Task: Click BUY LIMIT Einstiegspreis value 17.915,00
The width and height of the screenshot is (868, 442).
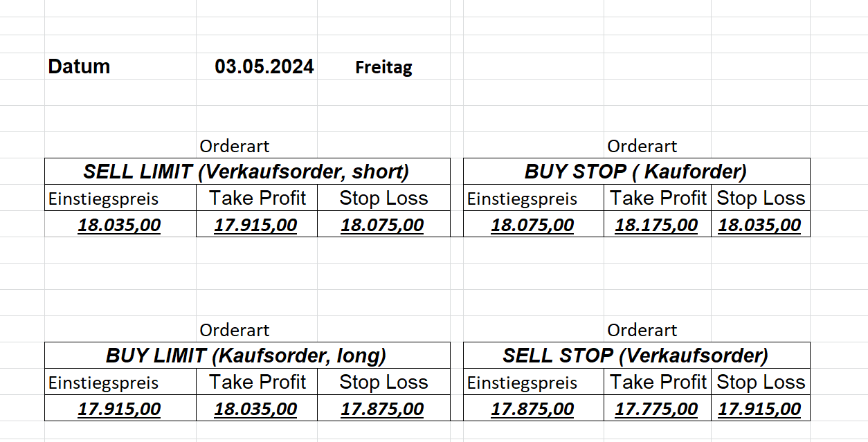Action: 119,409
